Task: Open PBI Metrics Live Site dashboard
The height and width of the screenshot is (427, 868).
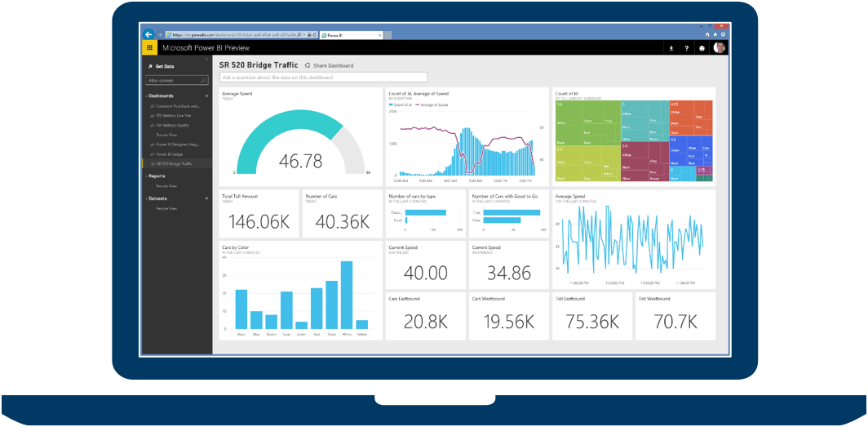Action: tap(175, 116)
